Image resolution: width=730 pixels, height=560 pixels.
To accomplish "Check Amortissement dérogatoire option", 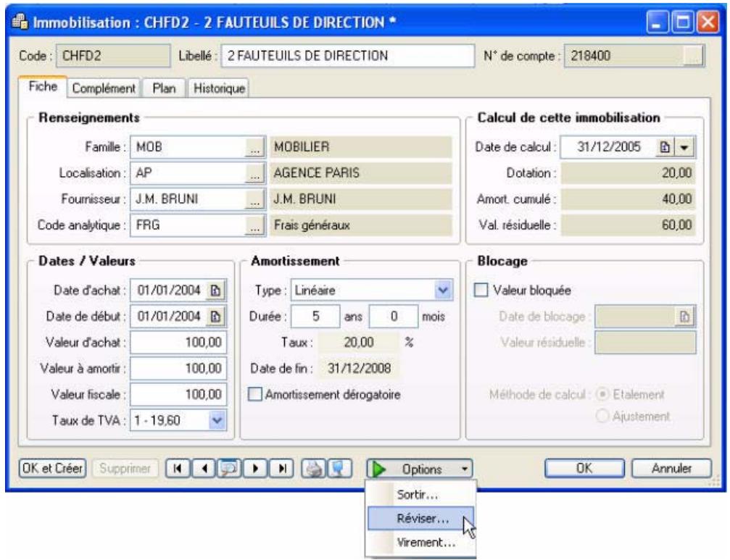I will [254, 394].
